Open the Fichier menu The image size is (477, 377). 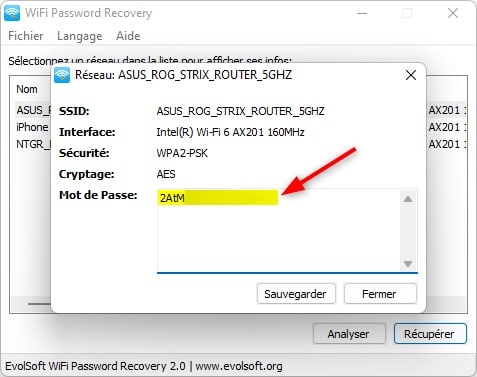point(26,36)
